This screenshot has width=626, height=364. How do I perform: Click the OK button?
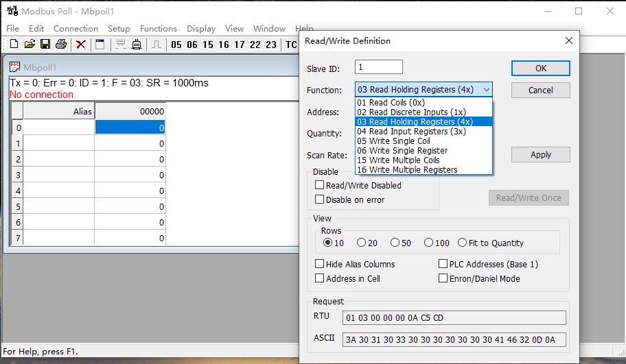point(540,68)
